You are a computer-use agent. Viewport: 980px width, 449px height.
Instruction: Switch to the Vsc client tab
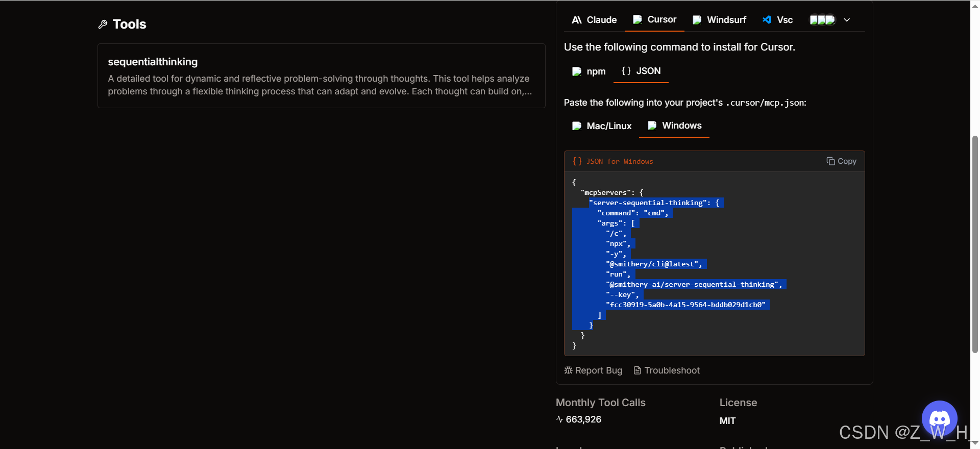777,20
